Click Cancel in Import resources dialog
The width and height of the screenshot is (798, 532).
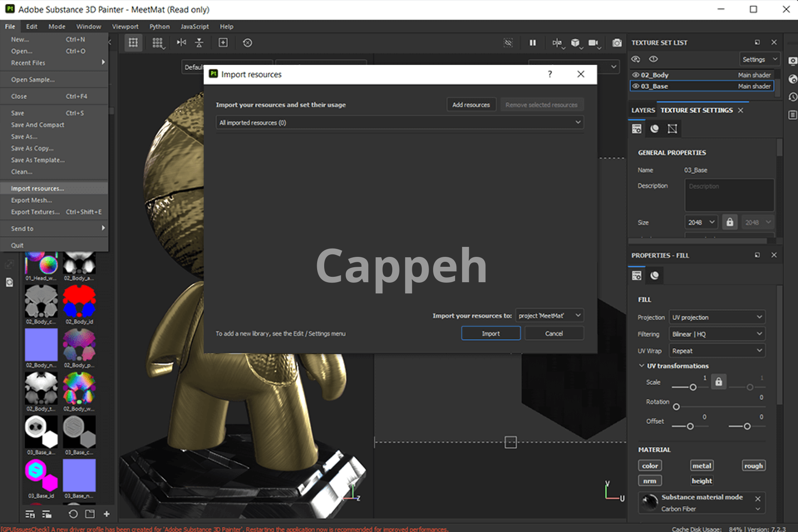tap(554, 333)
